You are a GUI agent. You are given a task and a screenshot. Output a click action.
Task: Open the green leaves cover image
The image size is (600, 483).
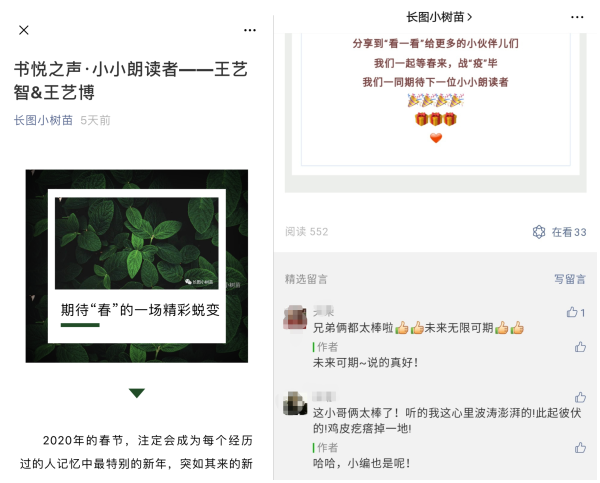click(137, 266)
